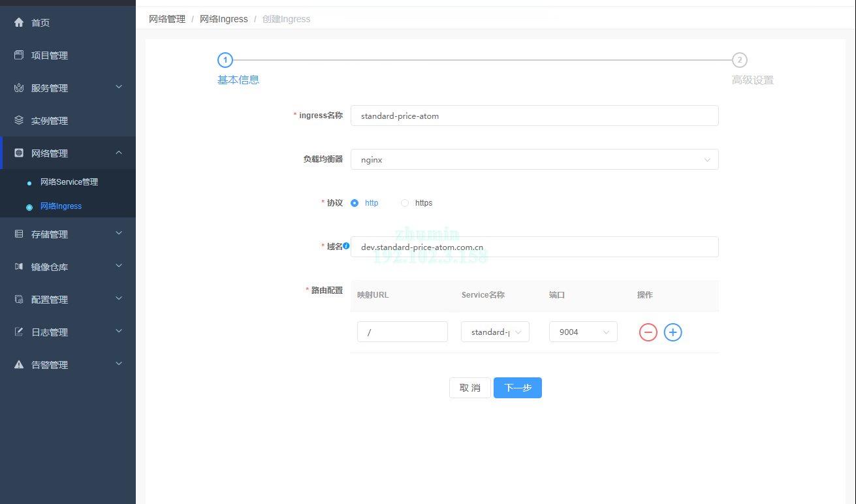
Task: Open 网络Service管理 submenu item
Action: click(x=68, y=182)
